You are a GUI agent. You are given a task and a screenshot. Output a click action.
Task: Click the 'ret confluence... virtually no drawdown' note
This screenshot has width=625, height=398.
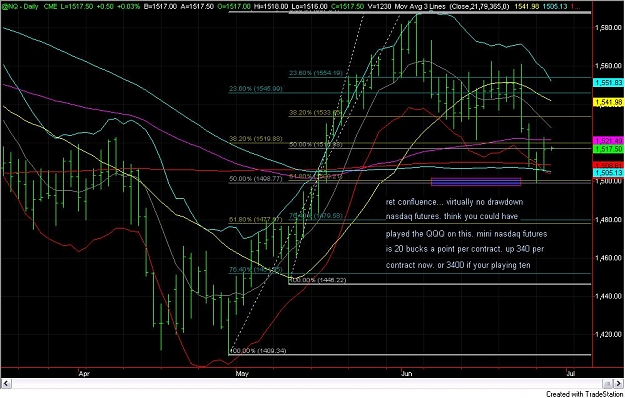tap(454, 202)
